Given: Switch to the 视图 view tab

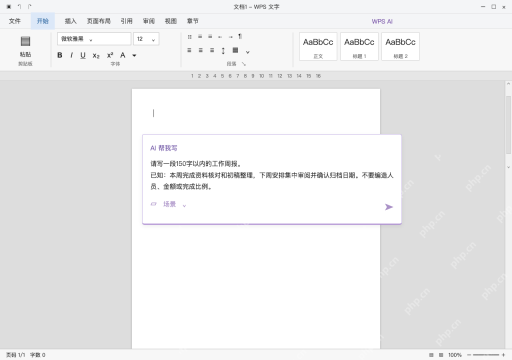Looking at the screenshot, I should pyautogui.click(x=171, y=21).
